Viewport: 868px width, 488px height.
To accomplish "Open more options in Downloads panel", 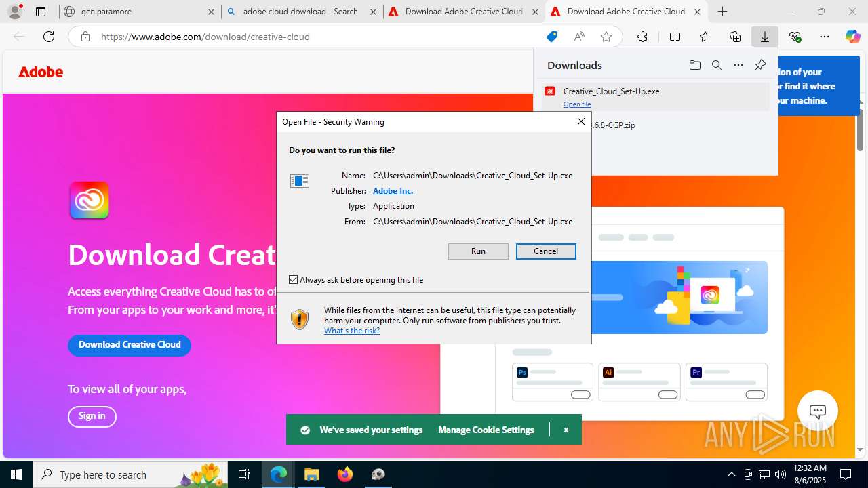I will coord(738,65).
